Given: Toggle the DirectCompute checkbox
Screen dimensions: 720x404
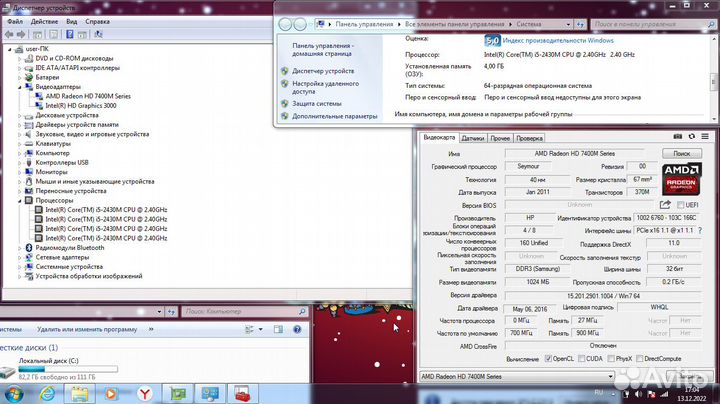Looking at the screenshot, I should 639,359.
